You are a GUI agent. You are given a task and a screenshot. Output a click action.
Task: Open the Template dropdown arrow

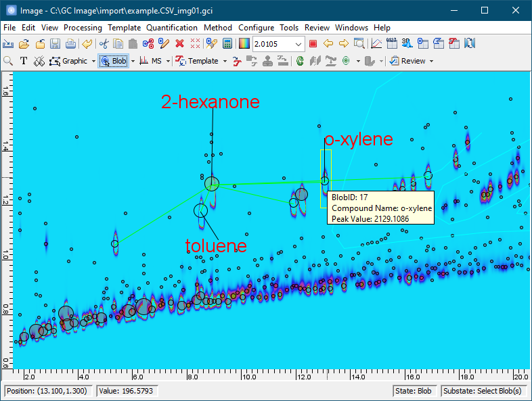(x=225, y=61)
